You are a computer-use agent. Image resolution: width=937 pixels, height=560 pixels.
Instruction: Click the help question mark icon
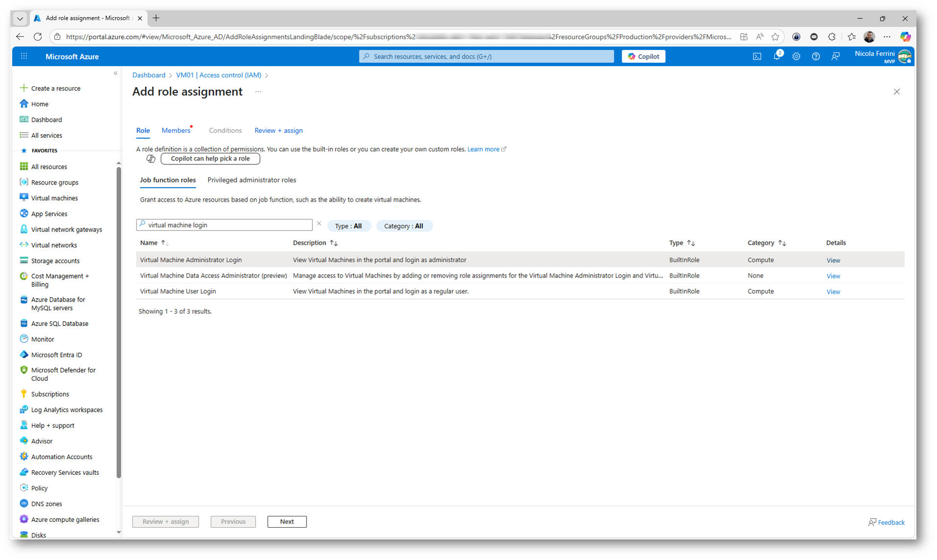[816, 56]
